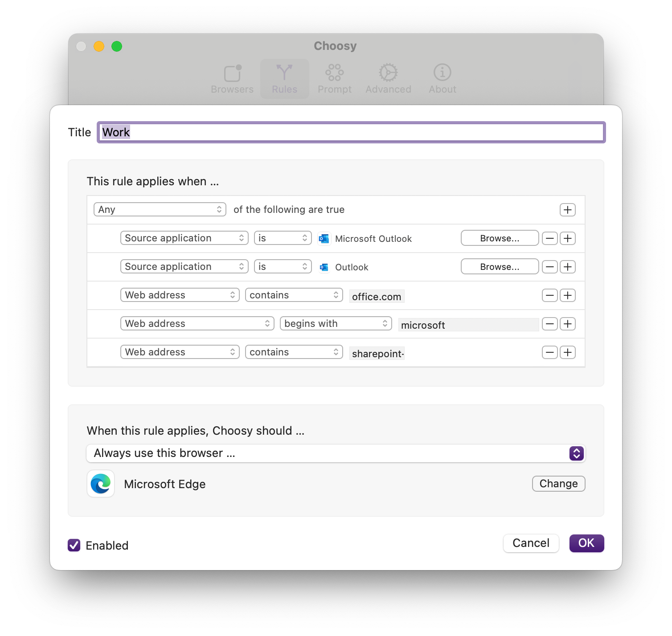Image resolution: width=672 pixels, height=636 pixels.
Task: Open contains dropdown in office.com row
Action: 294,295
